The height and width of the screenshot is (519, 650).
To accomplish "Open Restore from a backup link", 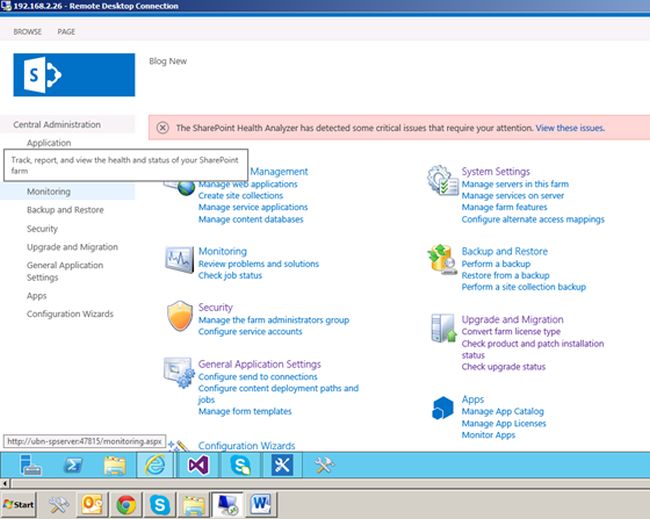I will [x=505, y=275].
